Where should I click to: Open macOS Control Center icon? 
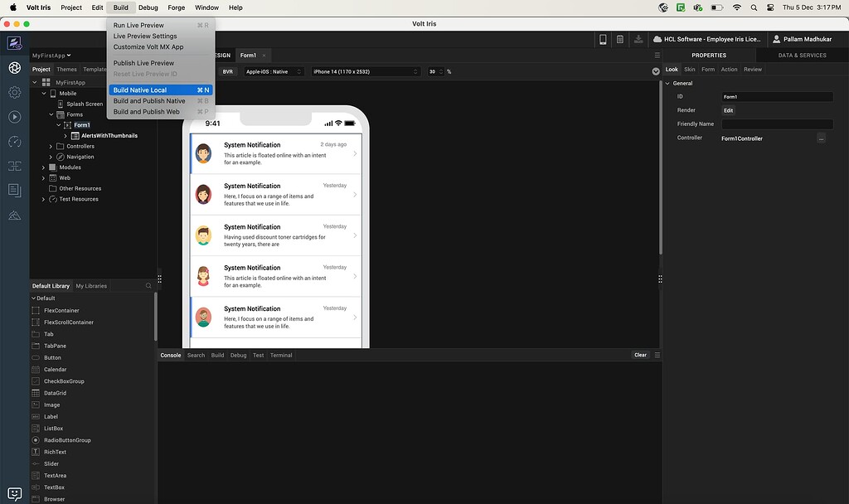coord(770,7)
